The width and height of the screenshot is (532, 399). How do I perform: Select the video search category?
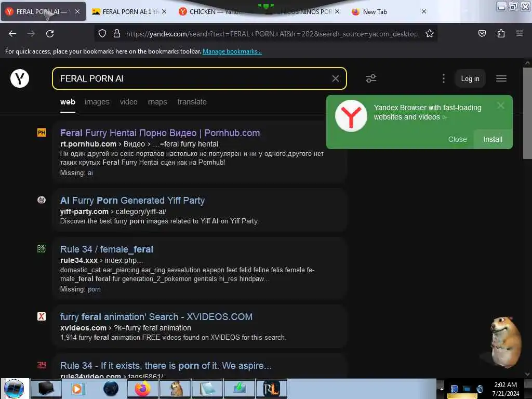coord(129,102)
